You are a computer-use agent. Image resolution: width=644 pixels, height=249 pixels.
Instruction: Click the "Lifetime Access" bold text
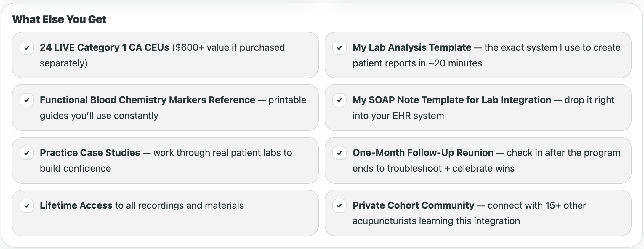point(76,205)
